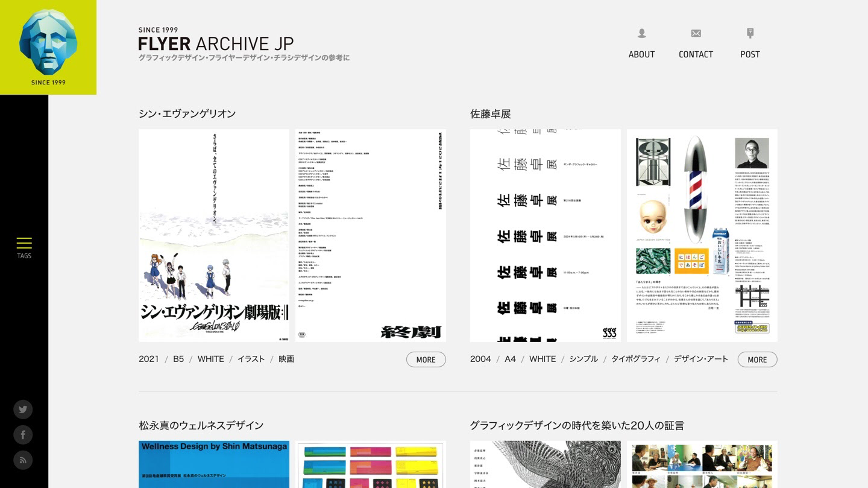Go to the CONTACT page
The width and height of the screenshot is (868, 488).
(696, 54)
